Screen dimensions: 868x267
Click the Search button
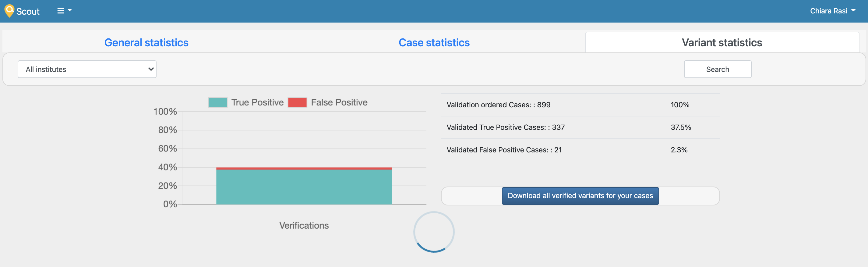coord(718,69)
